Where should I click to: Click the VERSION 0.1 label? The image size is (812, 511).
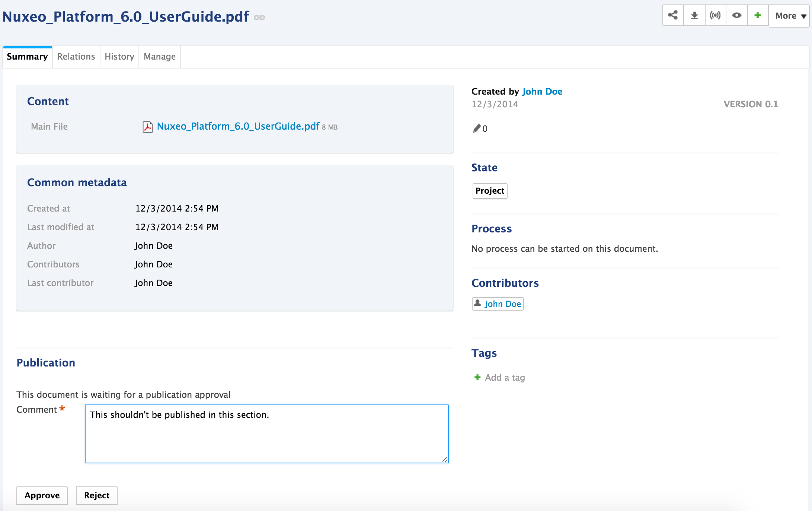[x=751, y=104]
